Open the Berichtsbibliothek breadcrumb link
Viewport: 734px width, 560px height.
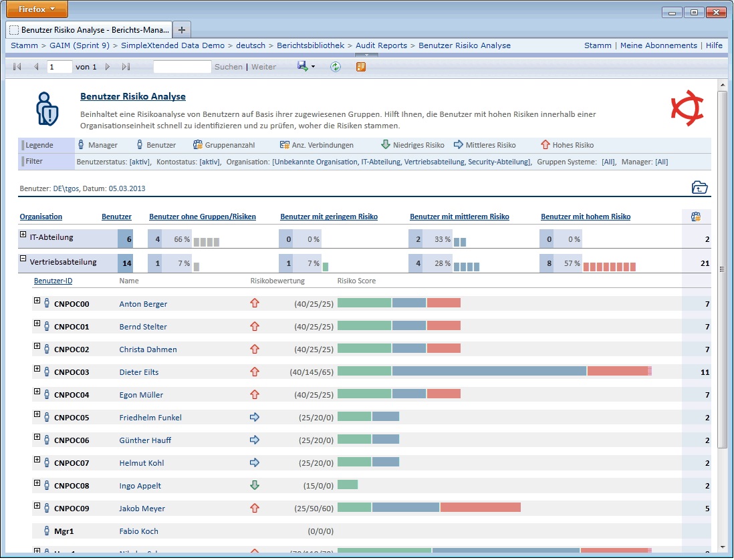[x=310, y=45]
